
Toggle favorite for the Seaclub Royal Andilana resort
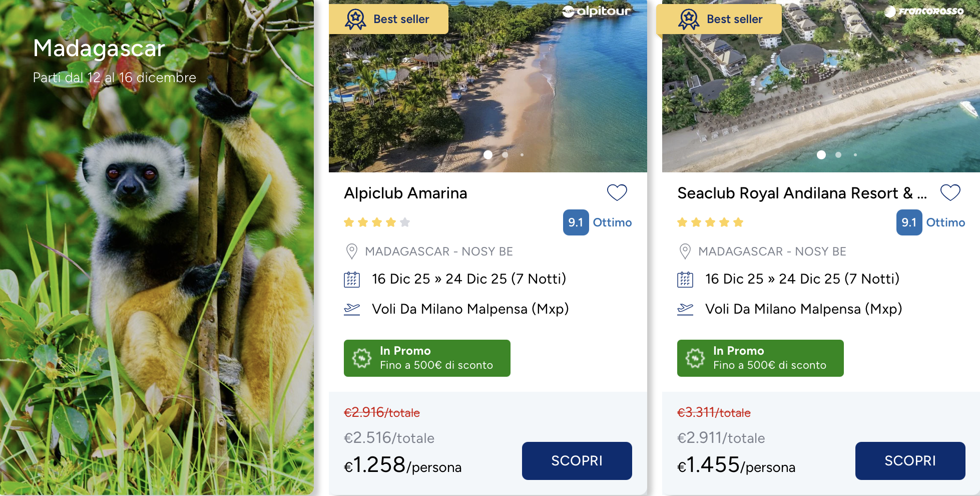coord(950,192)
